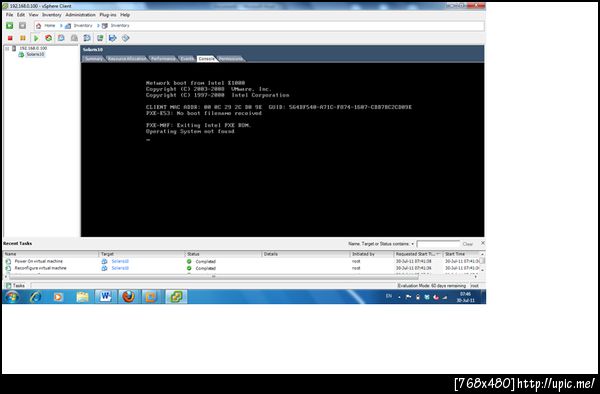This screenshot has width=600, height=394.
Task: Click the CD/DVD connect toolbar icon
Action: point(126,38)
